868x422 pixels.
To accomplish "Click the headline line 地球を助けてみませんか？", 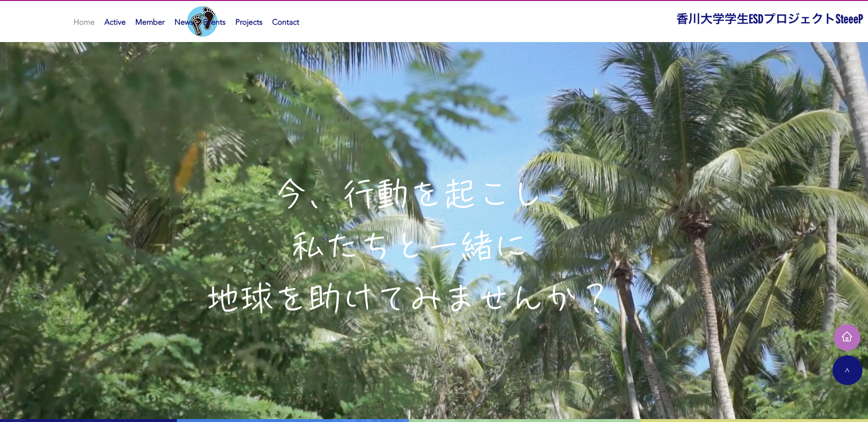I will 407,297.
